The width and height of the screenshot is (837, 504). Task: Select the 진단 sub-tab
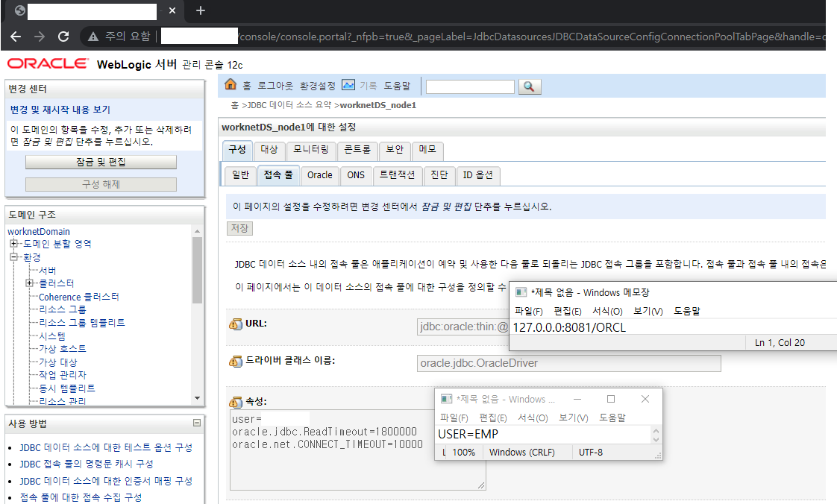pyautogui.click(x=439, y=175)
